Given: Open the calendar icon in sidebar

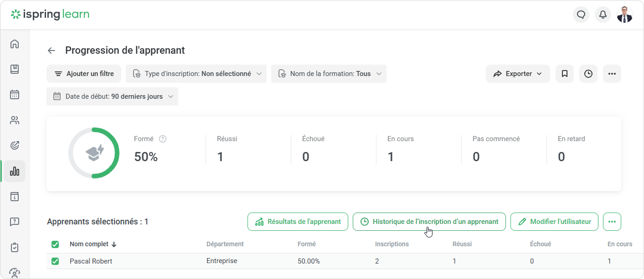Looking at the screenshot, I should tap(15, 95).
